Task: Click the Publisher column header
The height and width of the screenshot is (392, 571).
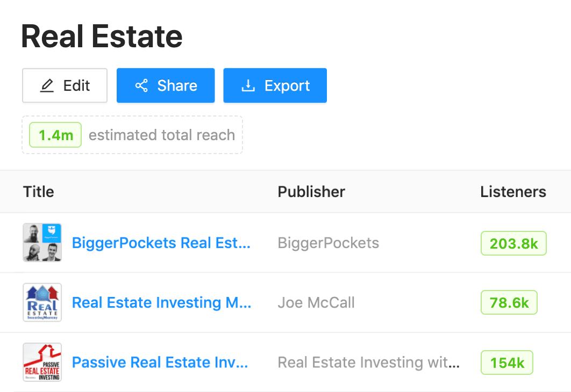Action: (x=311, y=192)
